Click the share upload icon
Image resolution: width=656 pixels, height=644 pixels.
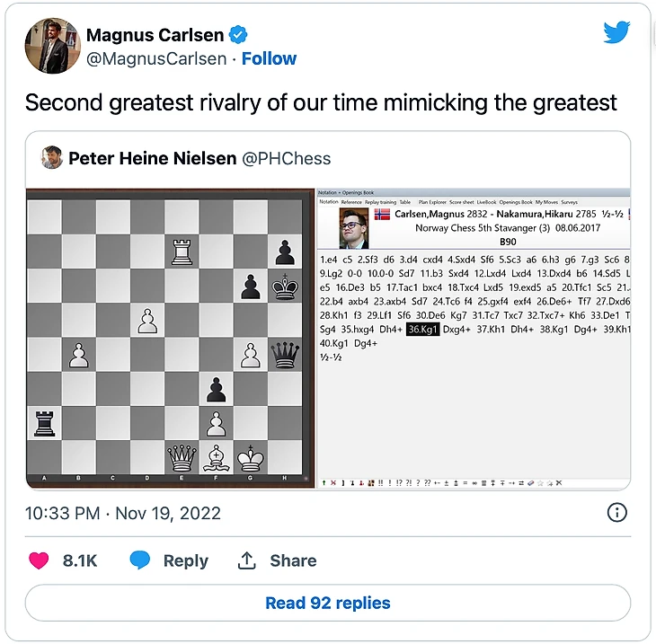[x=247, y=560]
